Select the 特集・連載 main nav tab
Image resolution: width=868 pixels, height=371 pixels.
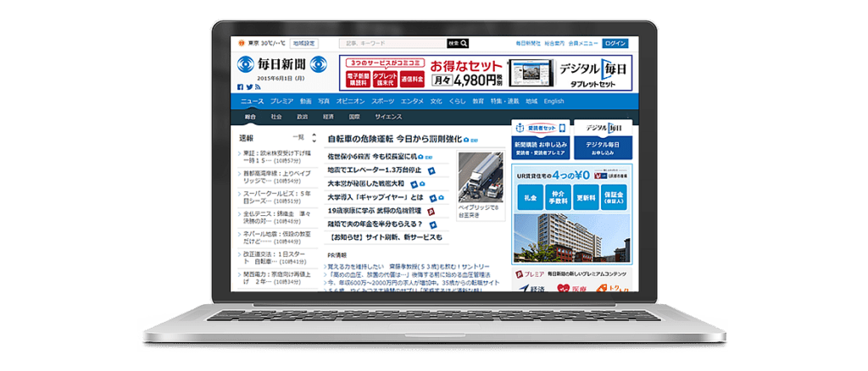[x=504, y=101]
